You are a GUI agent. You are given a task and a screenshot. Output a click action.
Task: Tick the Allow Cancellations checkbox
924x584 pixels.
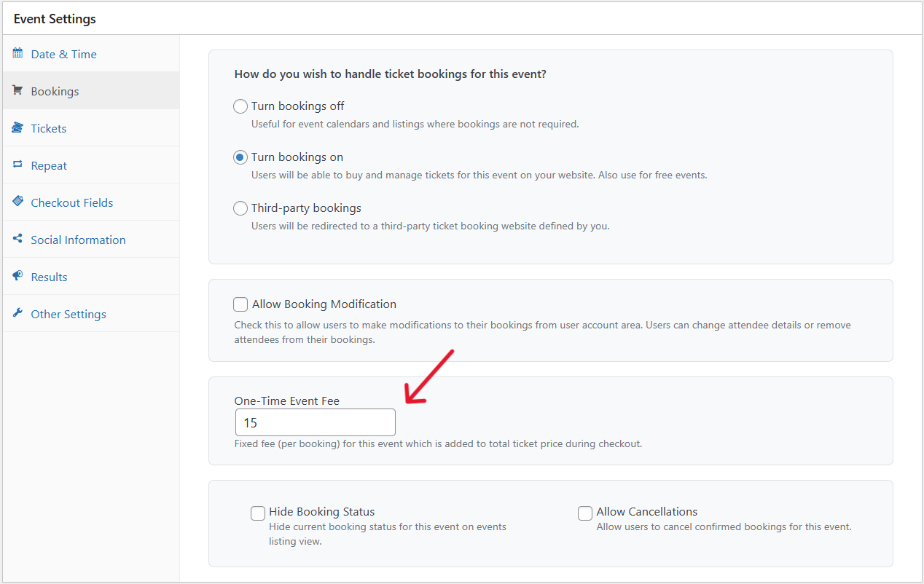point(585,513)
